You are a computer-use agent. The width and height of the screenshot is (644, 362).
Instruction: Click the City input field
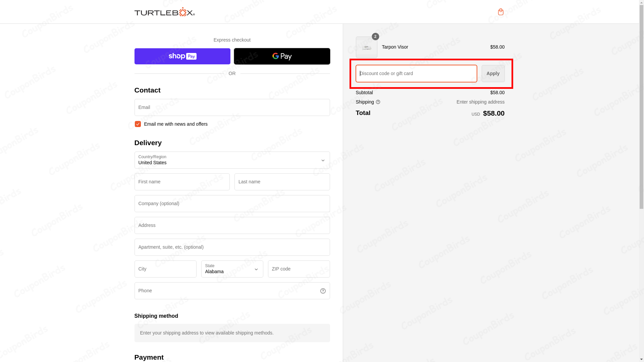click(165, 269)
